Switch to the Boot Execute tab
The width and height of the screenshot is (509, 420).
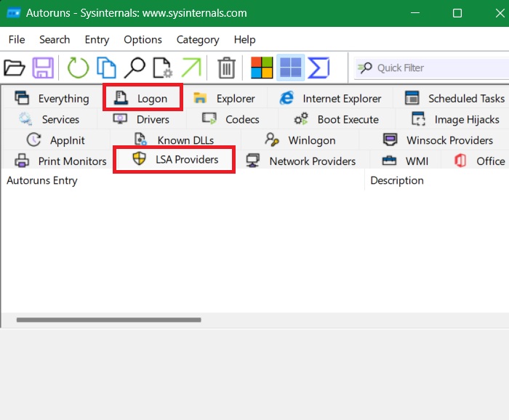point(336,119)
